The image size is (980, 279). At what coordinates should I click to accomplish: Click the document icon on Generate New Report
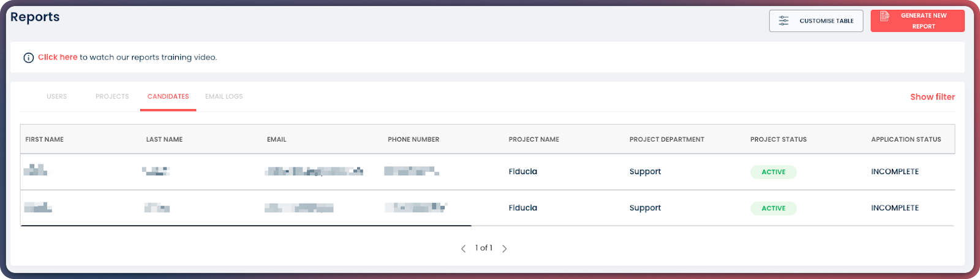(x=884, y=17)
